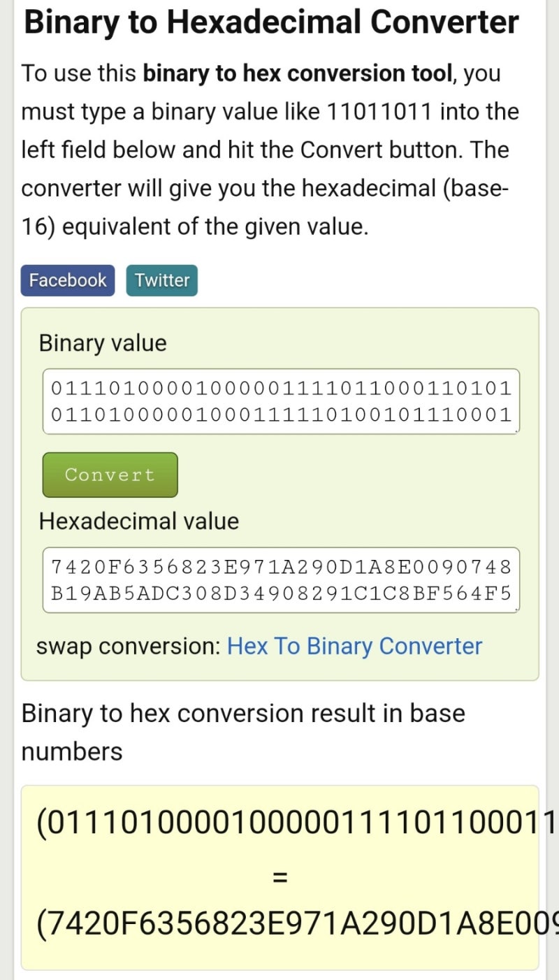Click the 'swap conversion:' label text
Viewport: 559px width, 980px height.
[x=128, y=647]
